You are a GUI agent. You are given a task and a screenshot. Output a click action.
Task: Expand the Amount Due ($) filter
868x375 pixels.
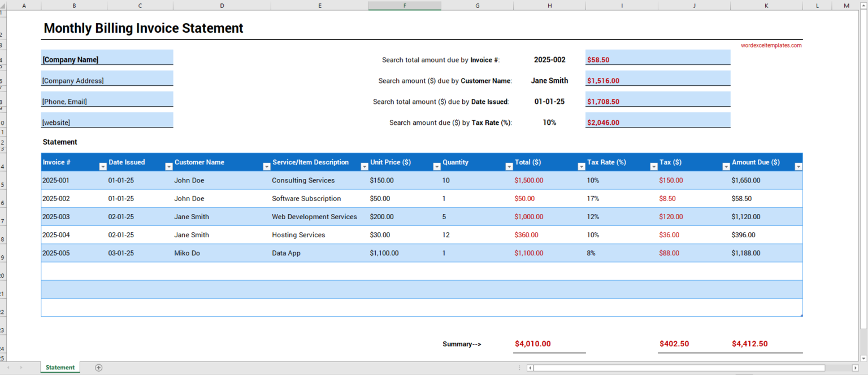pyautogui.click(x=798, y=167)
